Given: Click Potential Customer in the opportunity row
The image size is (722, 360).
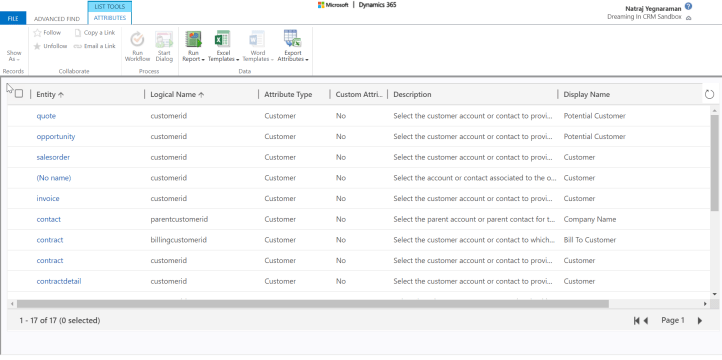Looking at the screenshot, I should pyautogui.click(x=594, y=137).
